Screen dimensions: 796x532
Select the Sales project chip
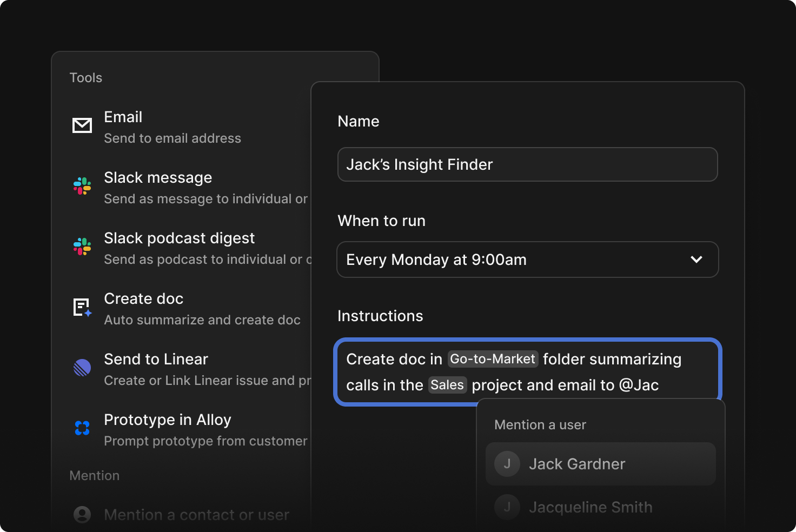pyautogui.click(x=447, y=385)
